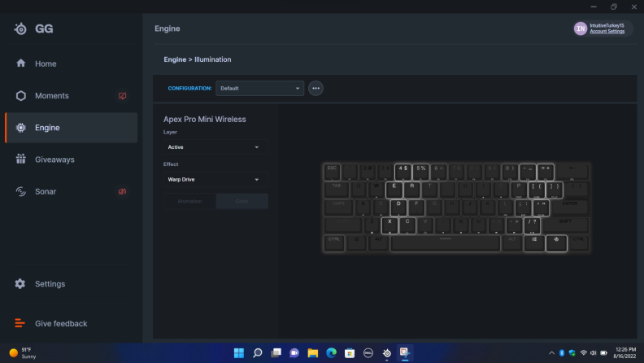The image size is (644, 363).
Task: Select the P key
Action: point(519,190)
